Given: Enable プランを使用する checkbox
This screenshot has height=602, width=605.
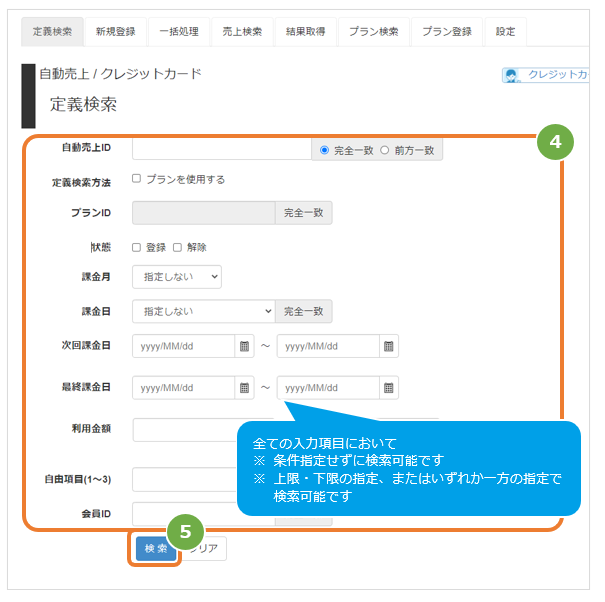Looking at the screenshot, I should (x=136, y=178).
